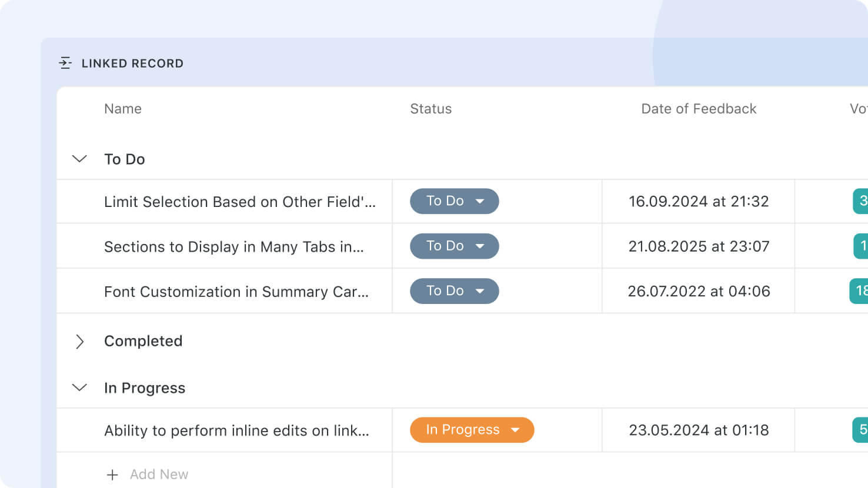Image resolution: width=868 pixels, height=488 pixels.
Task: Click date cell 16.09.2024 at 21:32
Action: [x=699, y=201]
